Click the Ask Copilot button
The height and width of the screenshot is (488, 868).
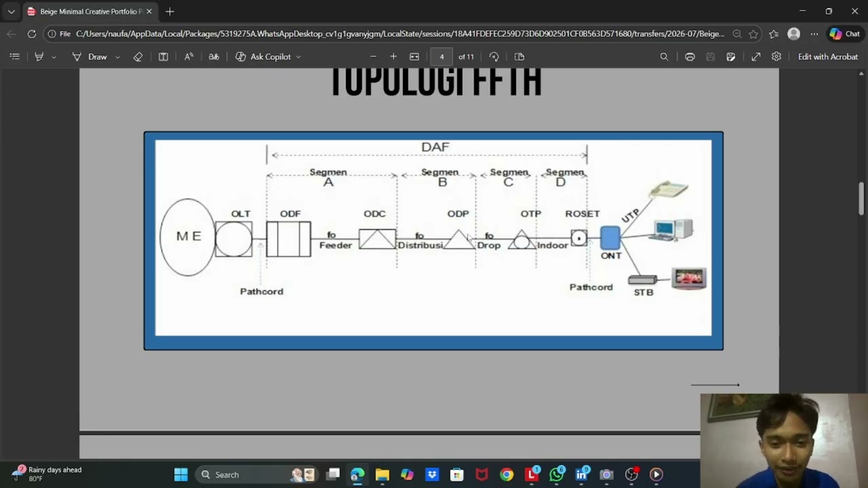263,57
